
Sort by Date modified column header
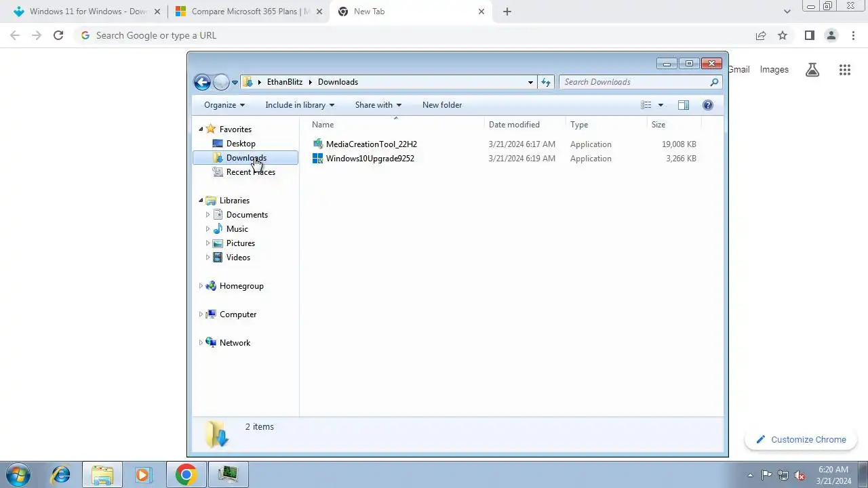[525, 125]
